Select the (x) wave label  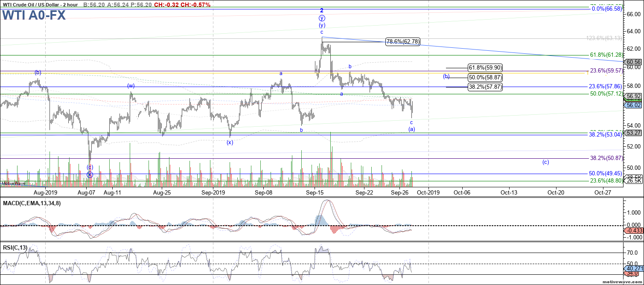click(230, 142)
